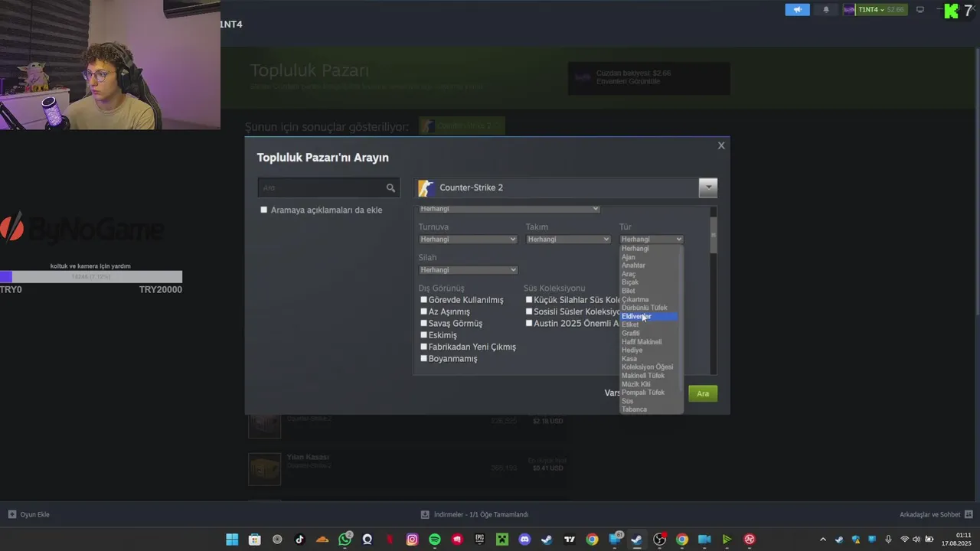Open the Wi-Fi network tray icon
The width and height of the screenshot is (980, 551).
pos(904,540)
